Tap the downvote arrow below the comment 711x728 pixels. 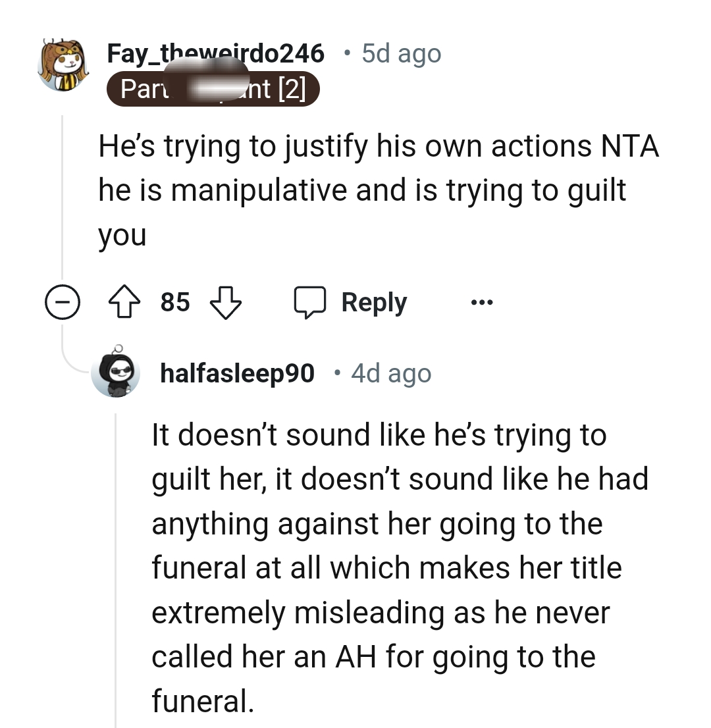pos(226,302)
